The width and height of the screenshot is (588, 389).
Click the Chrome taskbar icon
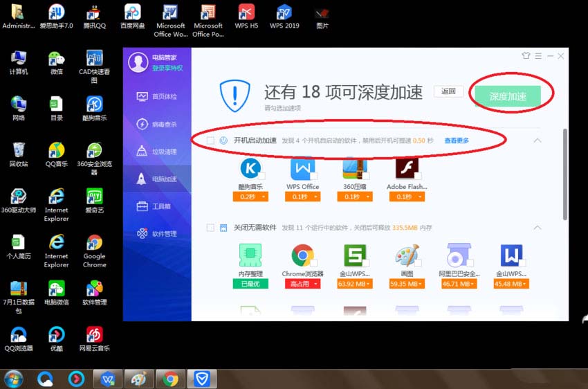[x=171, y=379]
